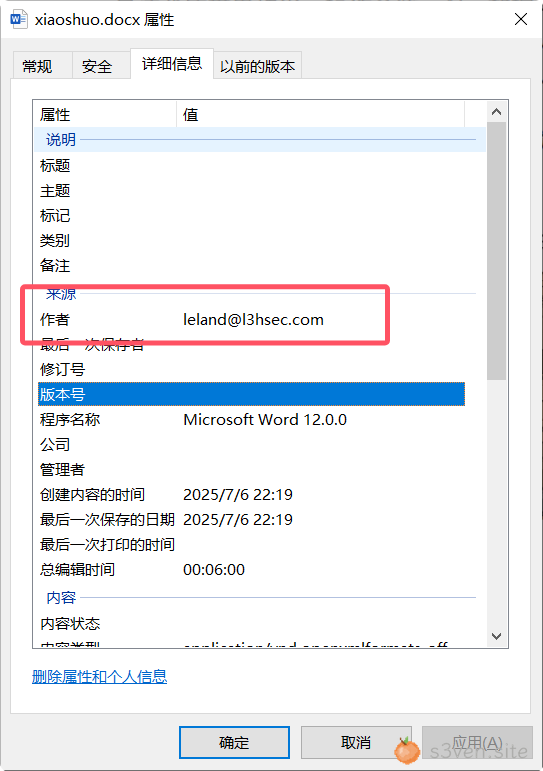Select the 作者 property row
Viewport: 543px width, 771px height.
[x=251, y=320]
